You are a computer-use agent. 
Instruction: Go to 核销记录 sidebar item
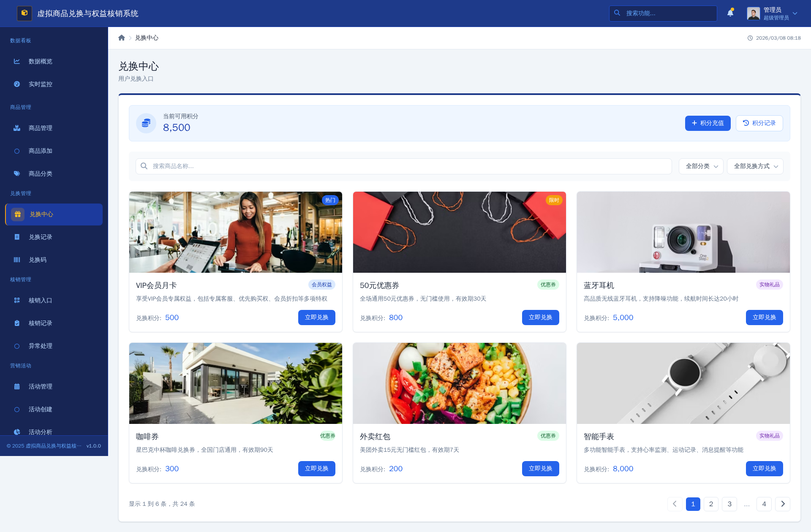tap(41, 323)
